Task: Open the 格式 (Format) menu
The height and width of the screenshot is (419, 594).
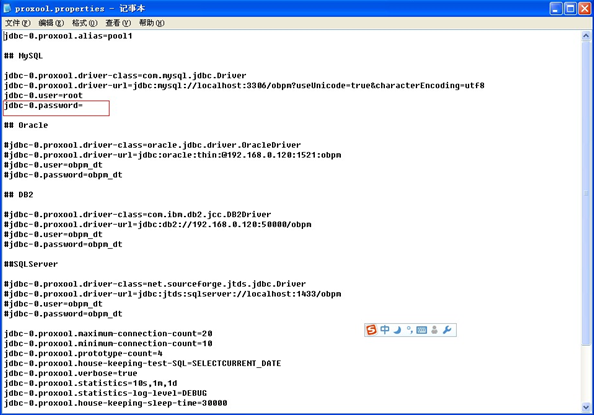Action: point(84,23)
